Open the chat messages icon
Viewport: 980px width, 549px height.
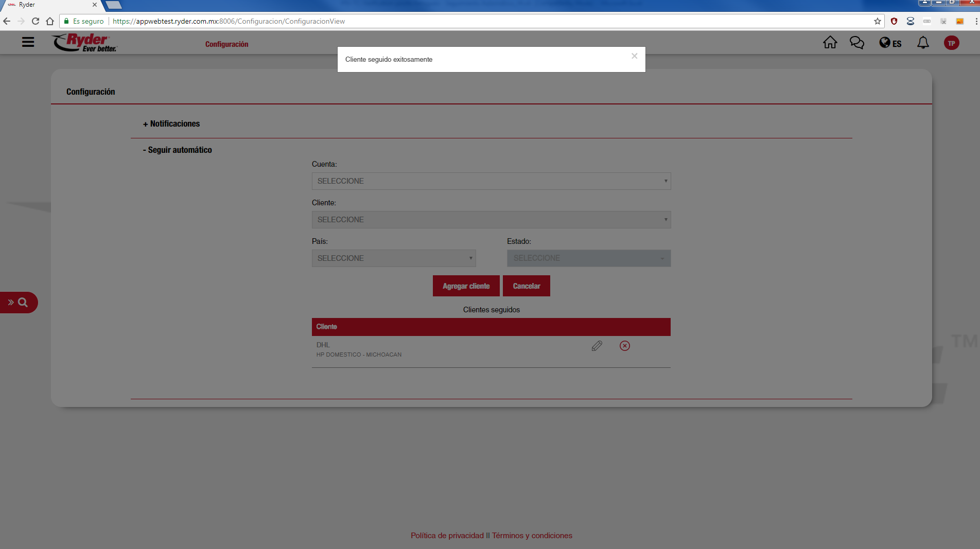pos(856,43)
